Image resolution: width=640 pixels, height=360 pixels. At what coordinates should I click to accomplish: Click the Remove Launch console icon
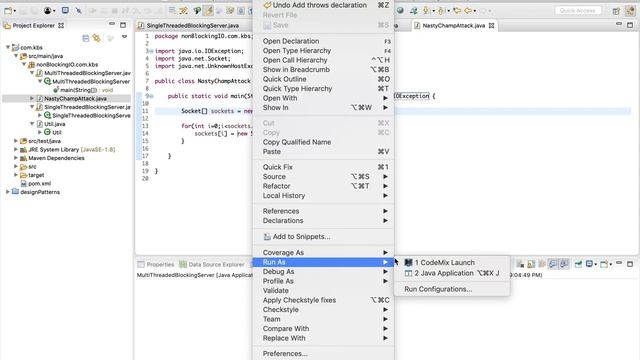tap(520, 264)
